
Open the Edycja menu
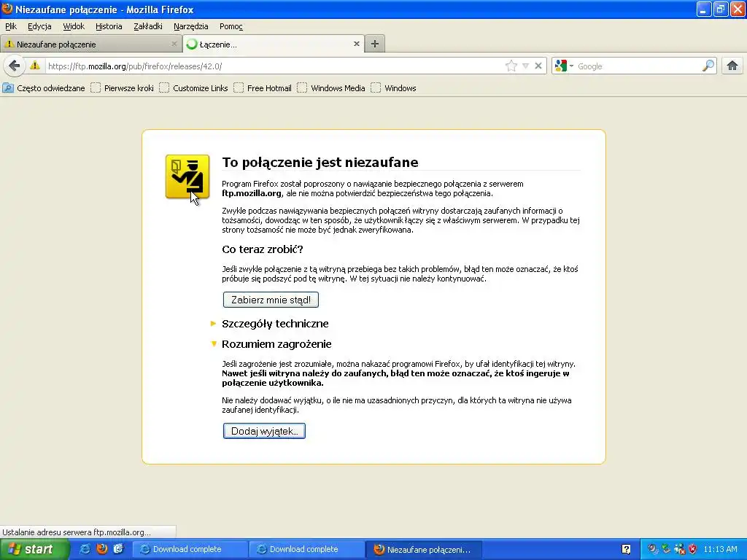[39, 26]
